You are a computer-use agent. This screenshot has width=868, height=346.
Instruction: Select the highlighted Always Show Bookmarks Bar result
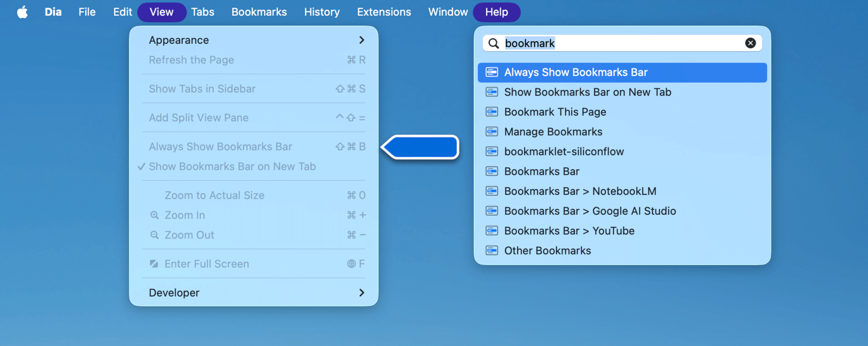pyautogui.click(x=576, y=73)
